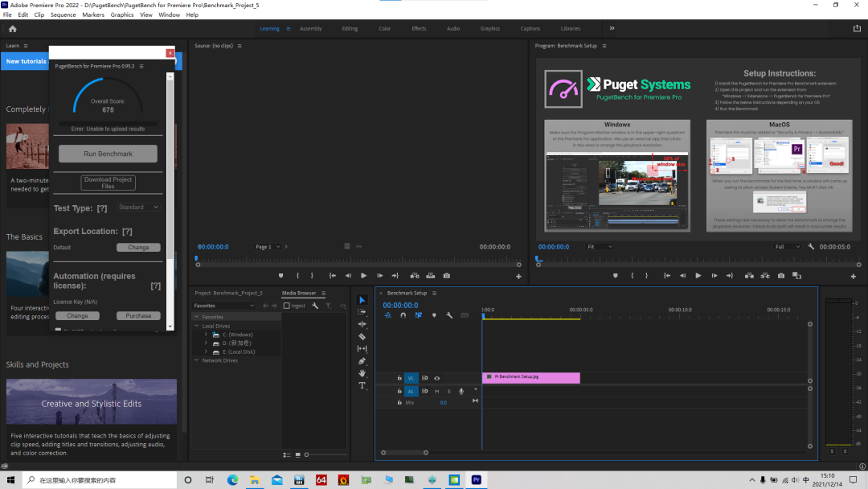868x489 pixels.
Task: Switch to the Color workspace
Action: (x=385, y=29)
